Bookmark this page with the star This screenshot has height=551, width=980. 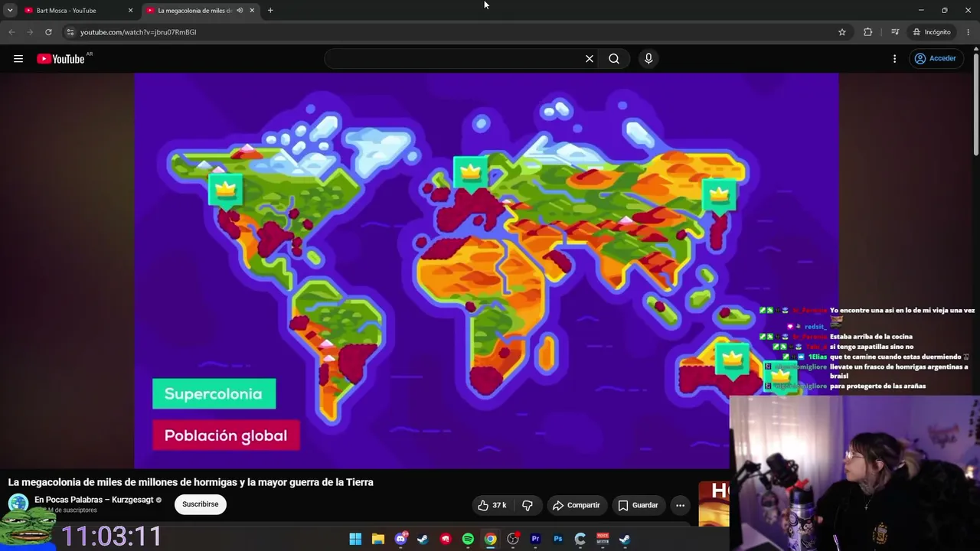[842, 32]
